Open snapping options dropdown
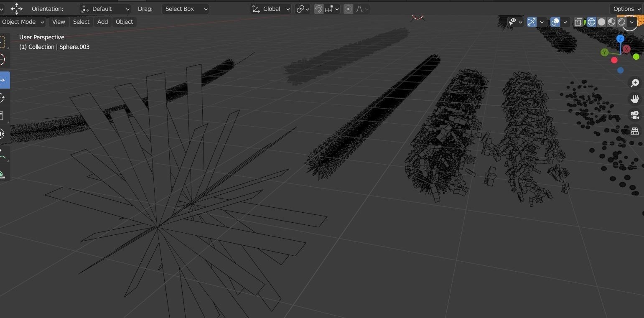Image resolution: width=644 pixels, height=318 pixels. (x=332, y=9)
